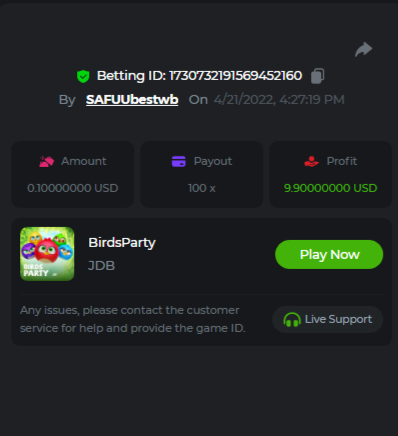Copy the Betting ID with the copy icon
398x436 pixels.
317,76
